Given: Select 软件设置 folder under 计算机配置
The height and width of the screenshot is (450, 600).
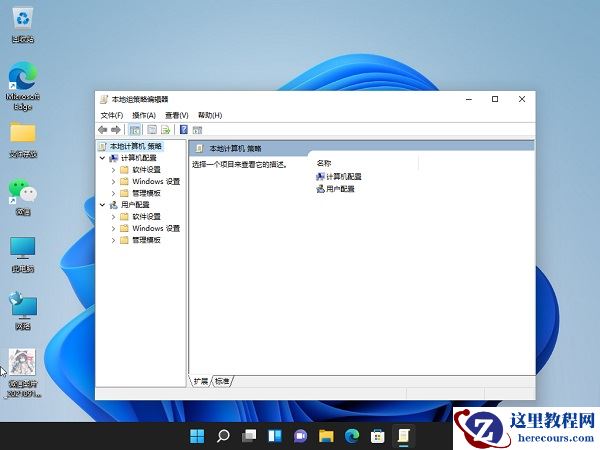Looking at the screenshot, I should (x=146, y=170).
